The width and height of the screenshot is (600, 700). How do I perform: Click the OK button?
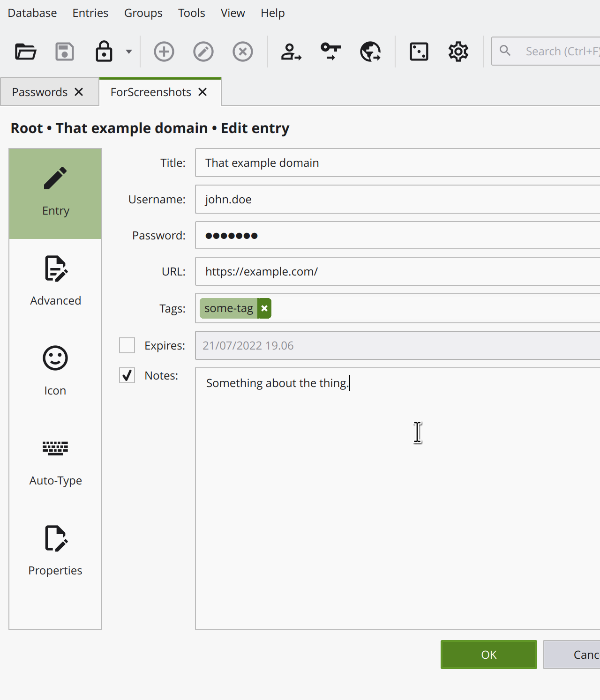click(x=489, y=655)
